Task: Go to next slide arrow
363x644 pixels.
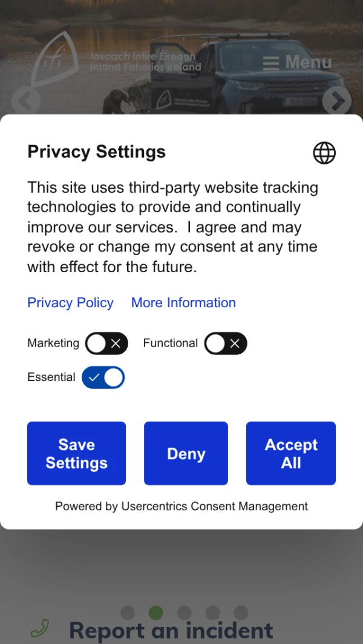Action: pos(336,102)
